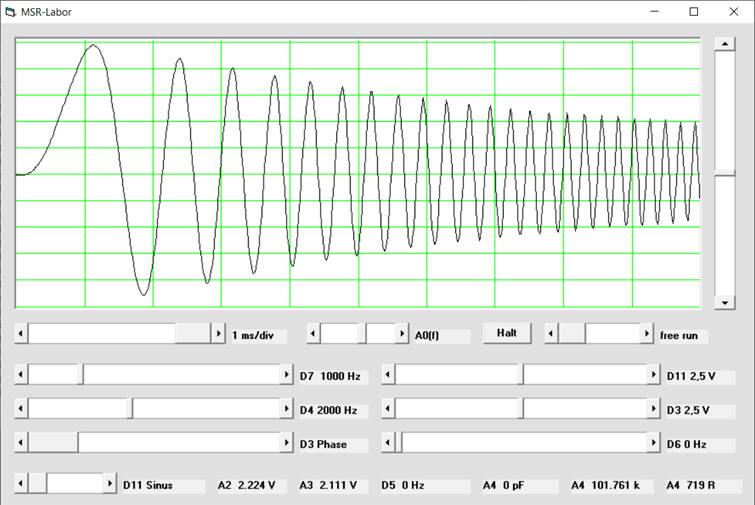The width and height of the screenshot is (755, 505).
Task: Click the up arrow of the vertical scrollbar
Action: pyautogui.click(x=724, y=45)
